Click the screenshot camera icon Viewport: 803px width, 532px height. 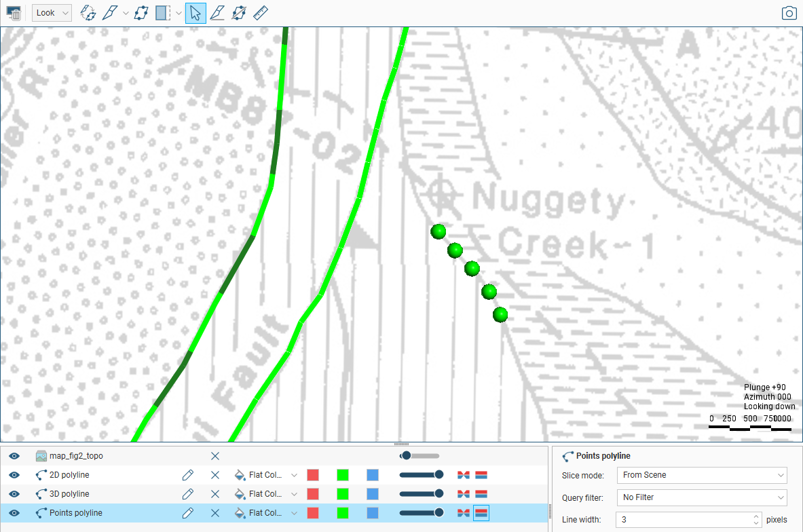coord(789,13)
